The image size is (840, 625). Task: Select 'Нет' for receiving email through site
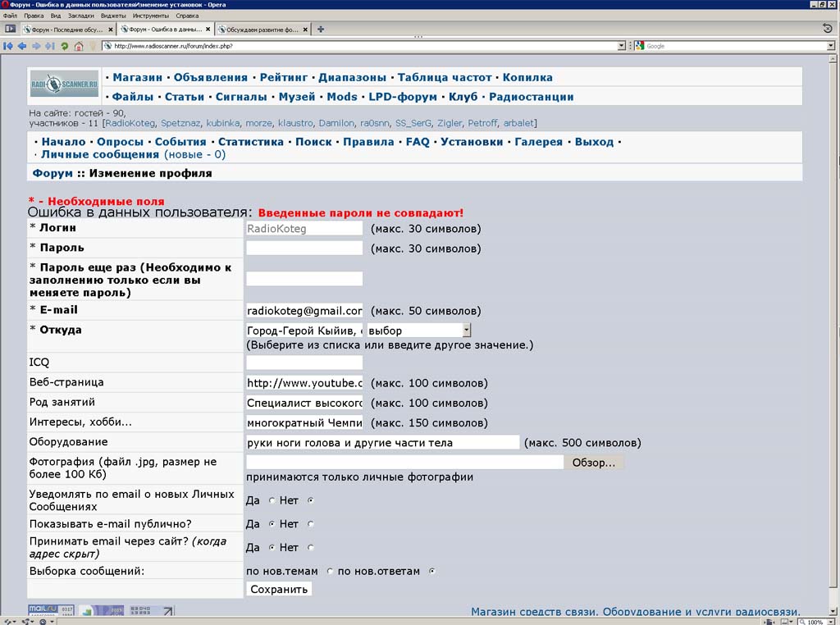point(311,547)
